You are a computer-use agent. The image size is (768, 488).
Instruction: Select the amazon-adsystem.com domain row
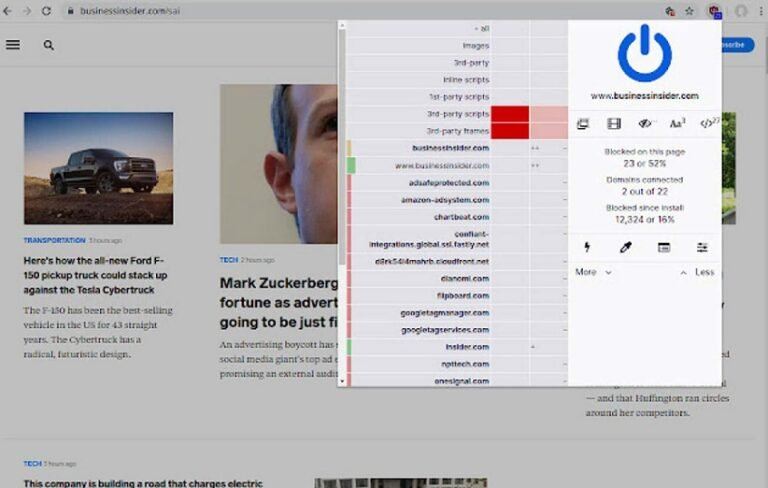446,200
